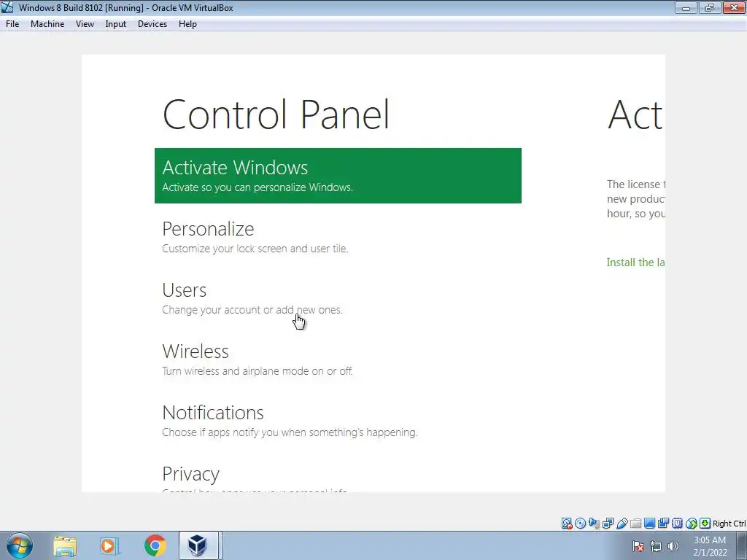Click the host key green arrow icon
747x560 pixels.
point(705,524)
